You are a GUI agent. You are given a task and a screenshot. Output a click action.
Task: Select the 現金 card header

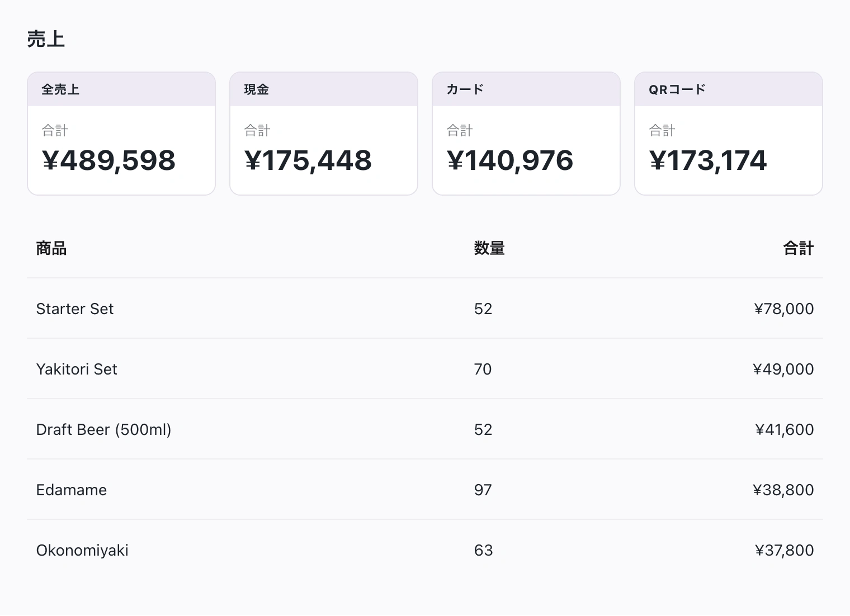(324, 89)
